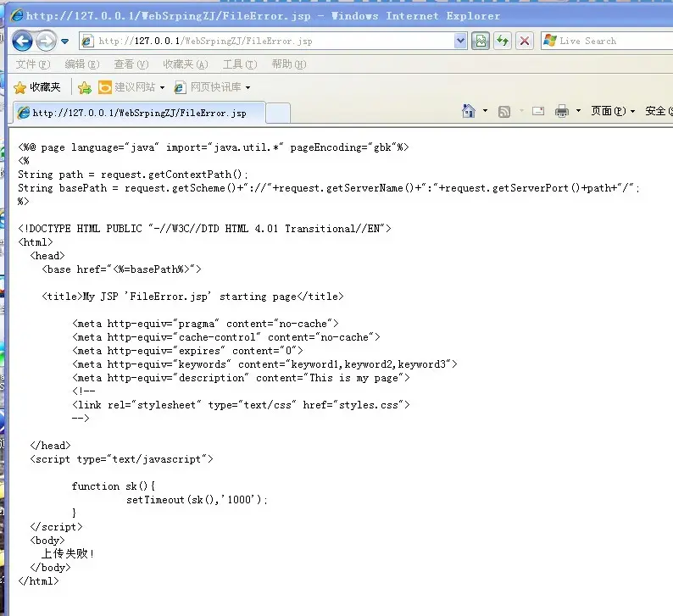Click the Stop loading X icon
This screenshot has height=616, width=673.
tap(525, 42)
